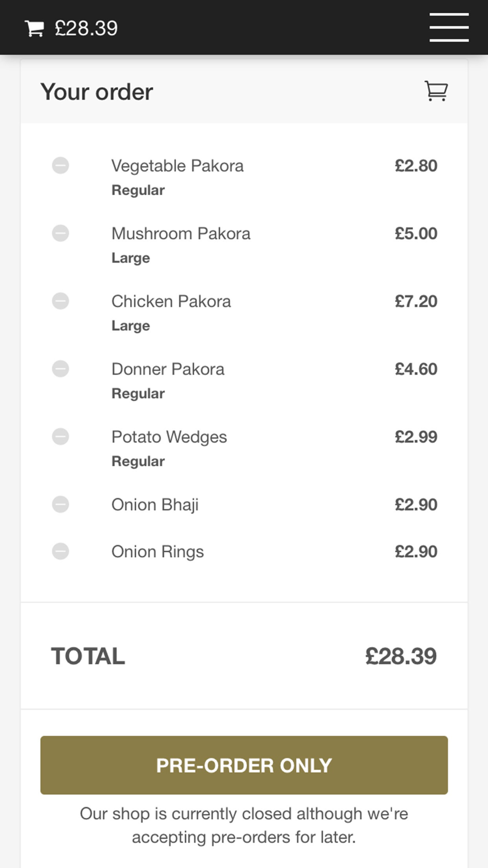Image resolution: width=488 pixels, height=868 pixels.
Task: Click the Vegetable Pakora item name
Action: pos(177,166)
